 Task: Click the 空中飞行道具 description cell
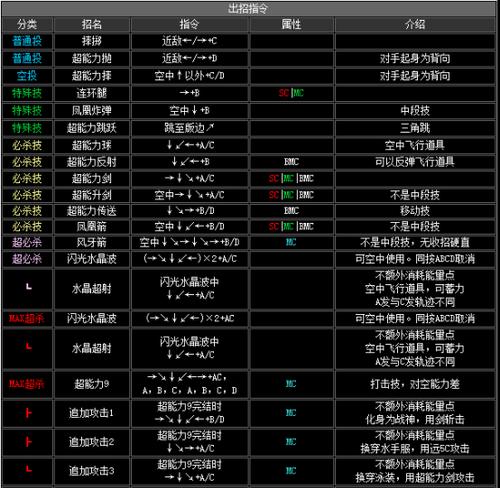pos(415,145)
